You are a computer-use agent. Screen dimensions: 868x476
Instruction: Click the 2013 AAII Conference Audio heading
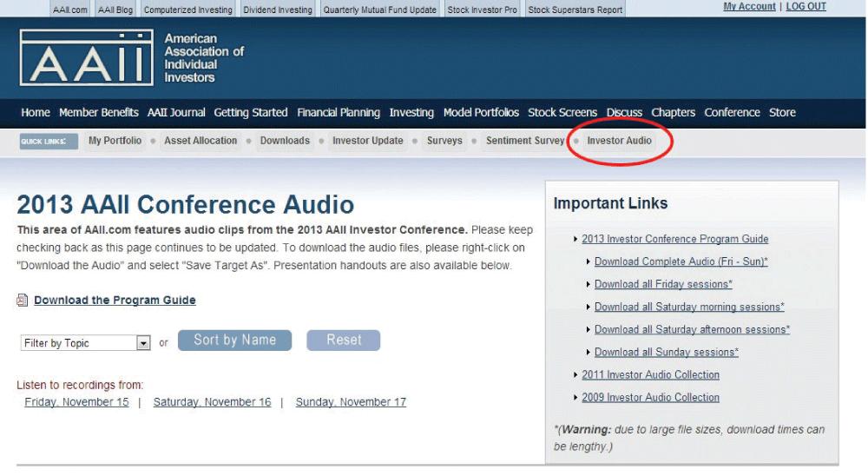coord(186,204)
